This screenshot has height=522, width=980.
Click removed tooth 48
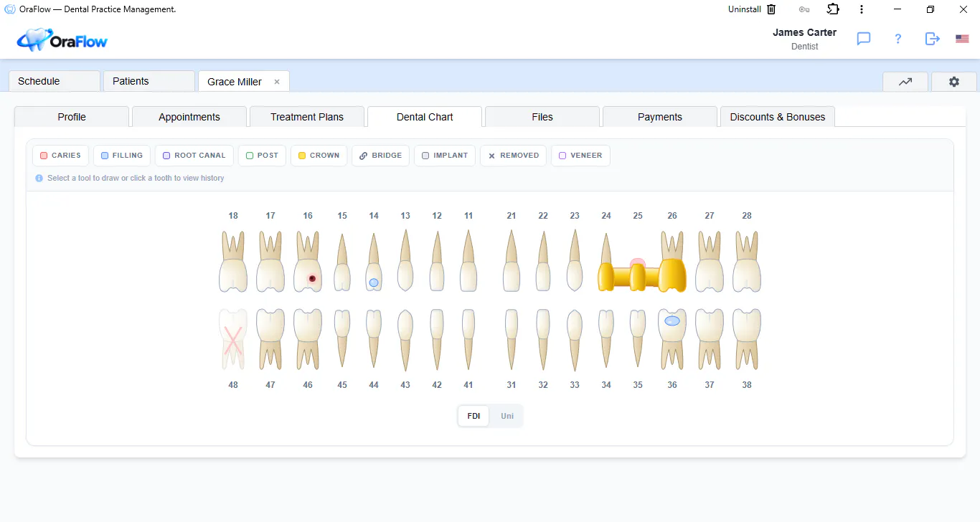click(x=233, y=339)
